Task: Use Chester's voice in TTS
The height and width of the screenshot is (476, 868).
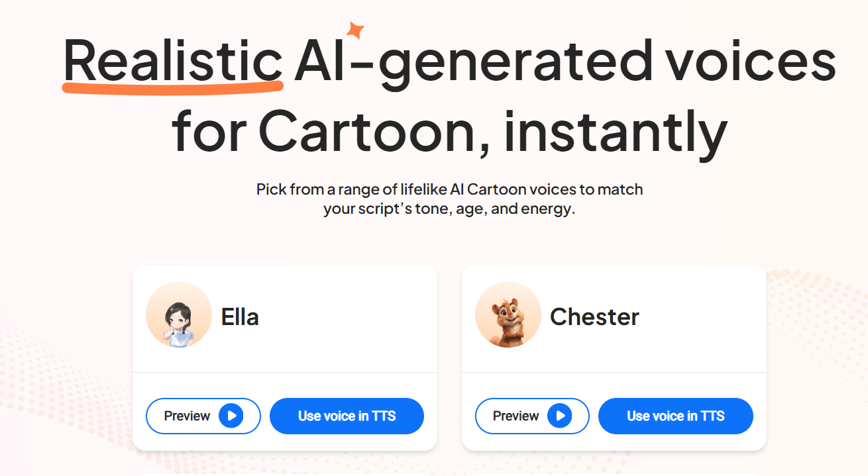Action: [x=675, y=416]
